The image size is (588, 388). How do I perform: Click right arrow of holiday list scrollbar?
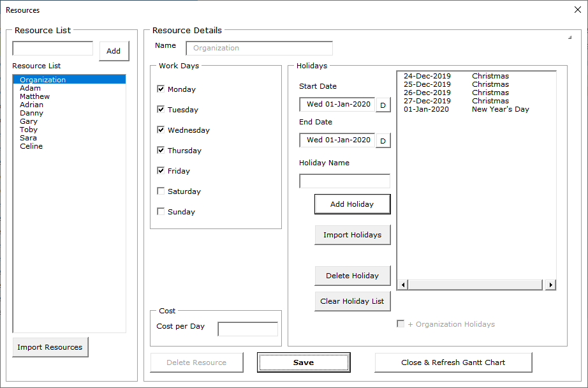(550, 284)
